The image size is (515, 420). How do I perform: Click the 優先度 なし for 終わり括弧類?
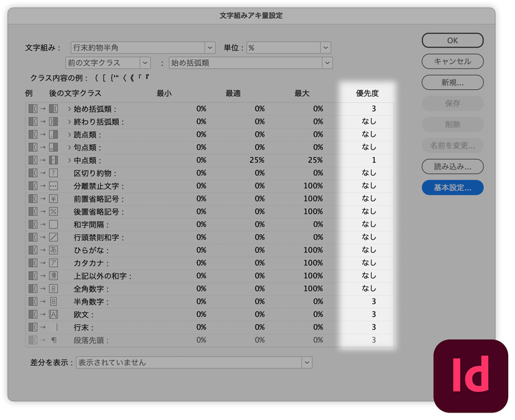tap(369, 121)
